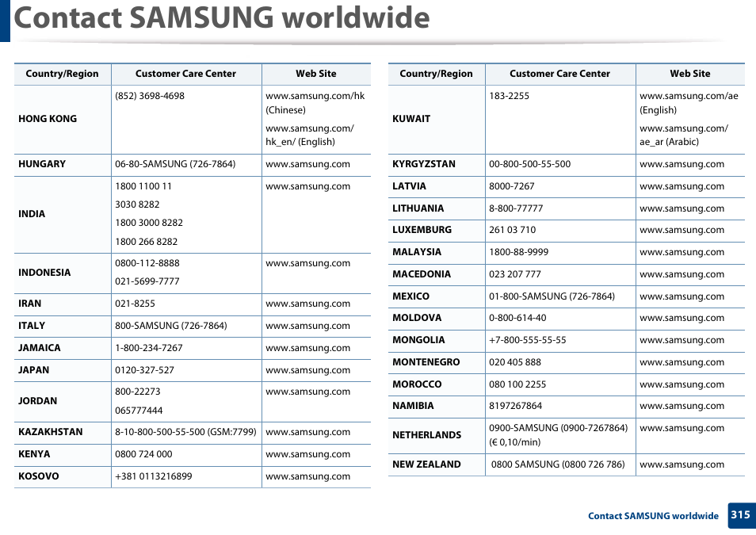Click the INDONESIA country name

click(44, 273)
